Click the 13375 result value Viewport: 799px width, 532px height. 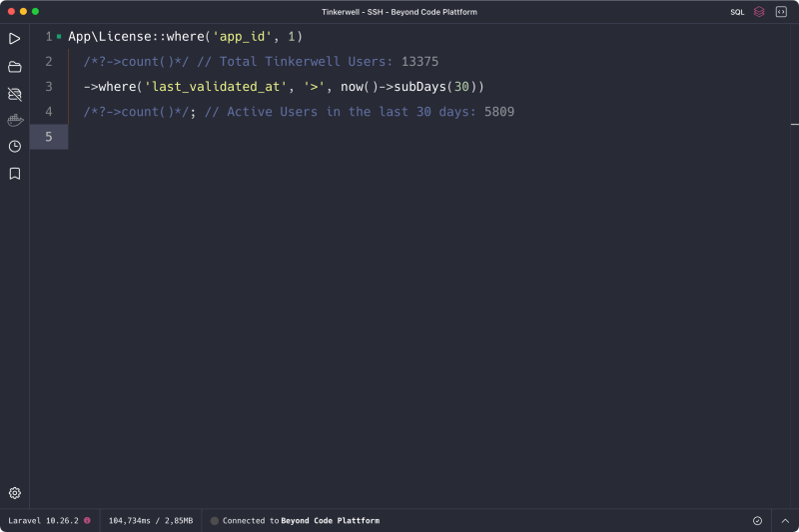coord(419,62)
